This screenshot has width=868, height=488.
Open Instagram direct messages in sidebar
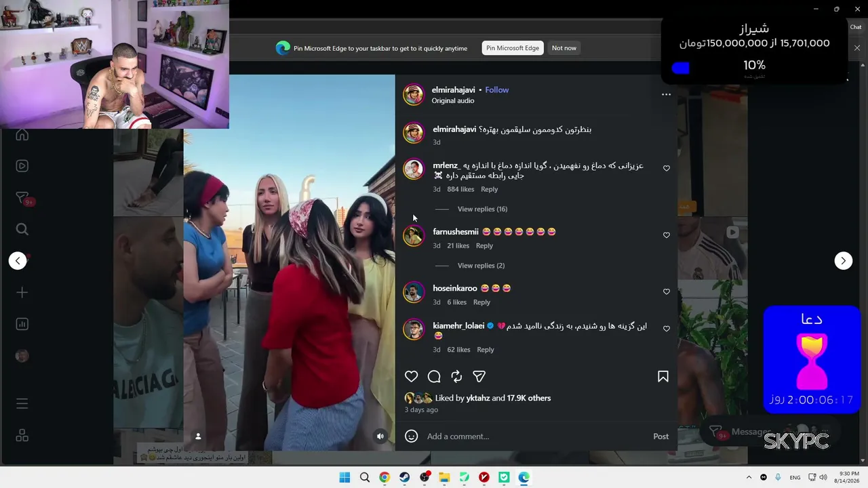(22, 198)
